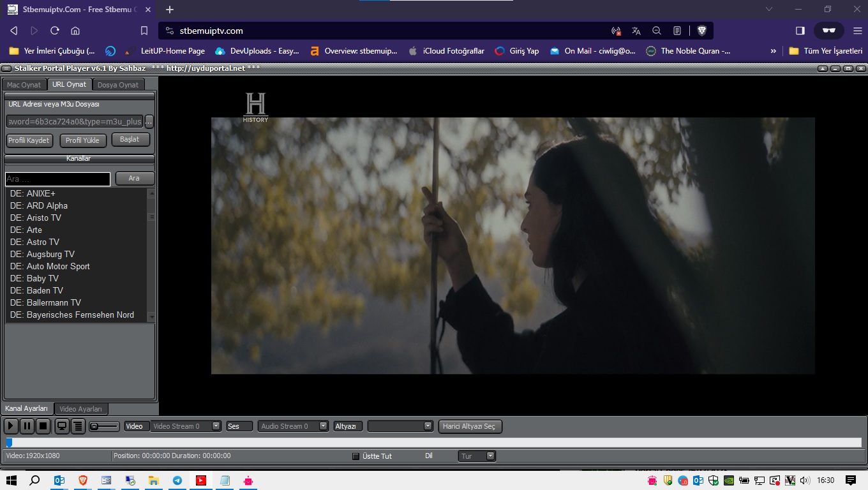The image size is (868, 490).
Task: Select channel DE: Astro TV
Action: (76, 242)
